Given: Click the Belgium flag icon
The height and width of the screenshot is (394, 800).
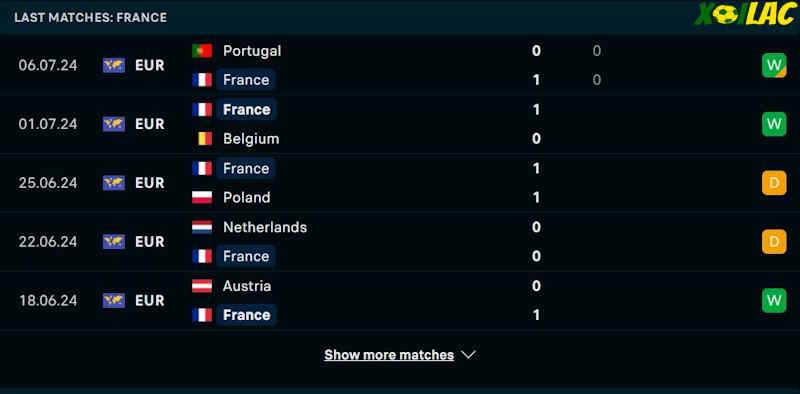Looking at the screenshot, I should tap(204, 139).
